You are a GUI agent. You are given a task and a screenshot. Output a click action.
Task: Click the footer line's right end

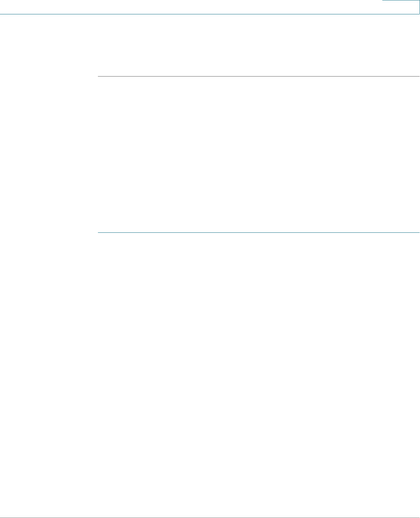click(x=418, y=518)
